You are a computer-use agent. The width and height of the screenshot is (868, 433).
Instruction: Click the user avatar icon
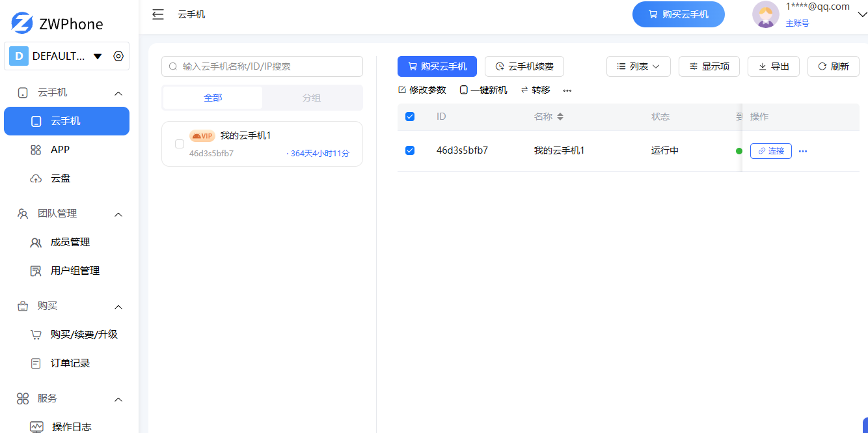[765, 14]
